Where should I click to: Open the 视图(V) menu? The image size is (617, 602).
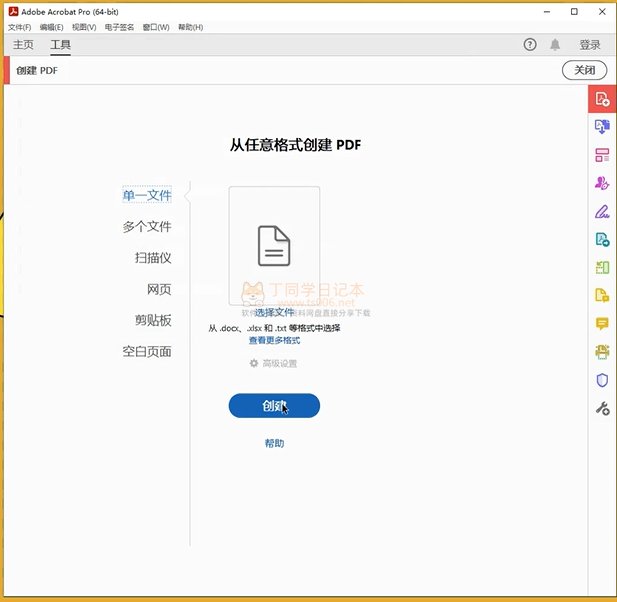click(84, 27)
